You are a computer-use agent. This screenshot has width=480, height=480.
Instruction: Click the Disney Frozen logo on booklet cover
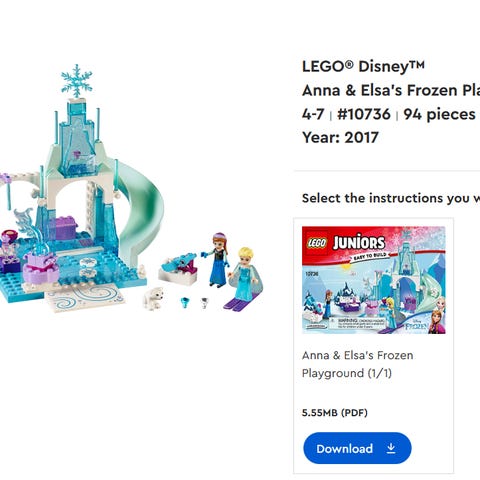click(415, 324)
